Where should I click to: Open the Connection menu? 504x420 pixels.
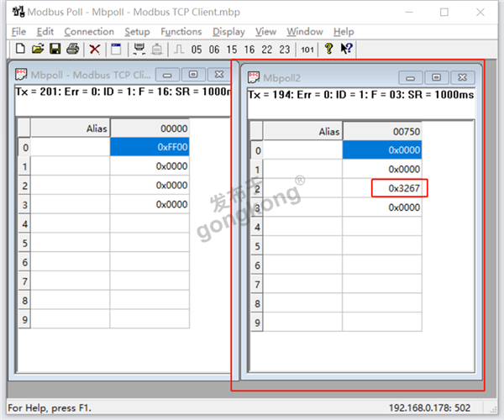click(x=89, y=31)
